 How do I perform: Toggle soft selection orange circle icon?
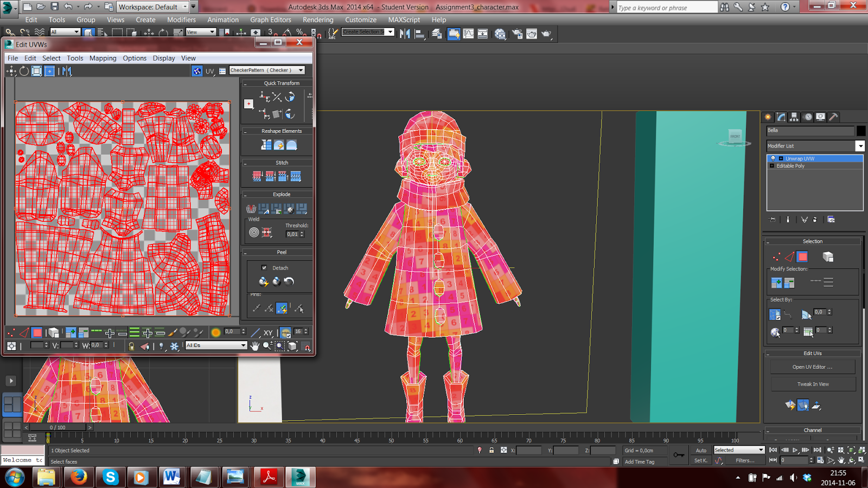pos(216,332)
